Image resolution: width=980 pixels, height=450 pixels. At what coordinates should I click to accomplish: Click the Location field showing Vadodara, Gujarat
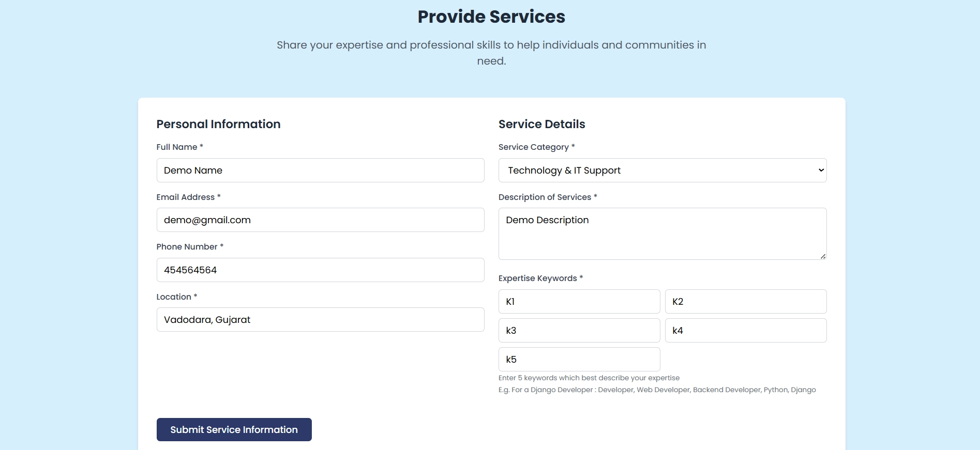pyautogui.click(x=320, y=320)
